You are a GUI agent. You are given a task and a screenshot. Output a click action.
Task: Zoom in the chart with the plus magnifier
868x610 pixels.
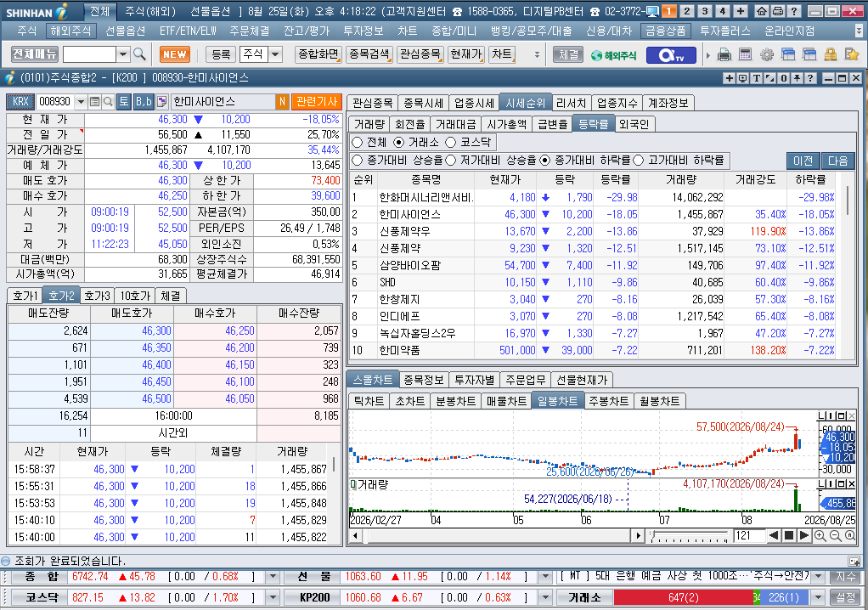point(820,535)
